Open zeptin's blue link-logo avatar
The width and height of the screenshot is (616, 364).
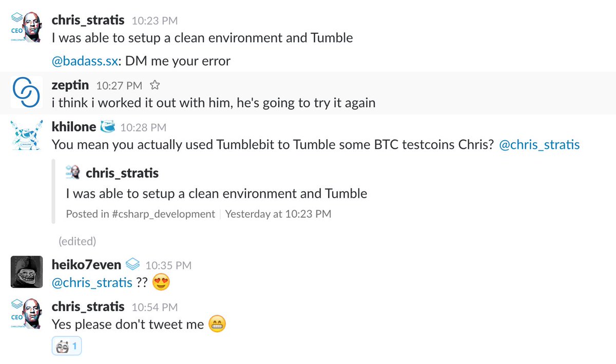[28, 93]
